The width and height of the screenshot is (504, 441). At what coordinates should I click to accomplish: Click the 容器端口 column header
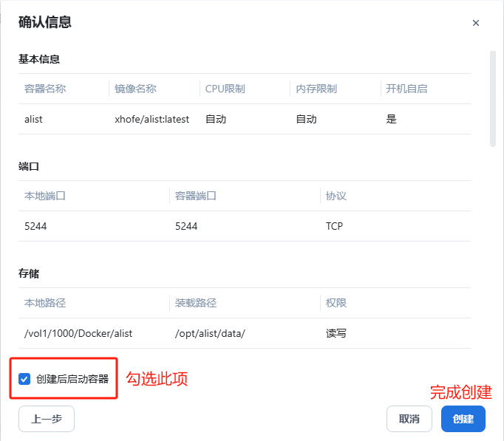[x=195, y=196]
